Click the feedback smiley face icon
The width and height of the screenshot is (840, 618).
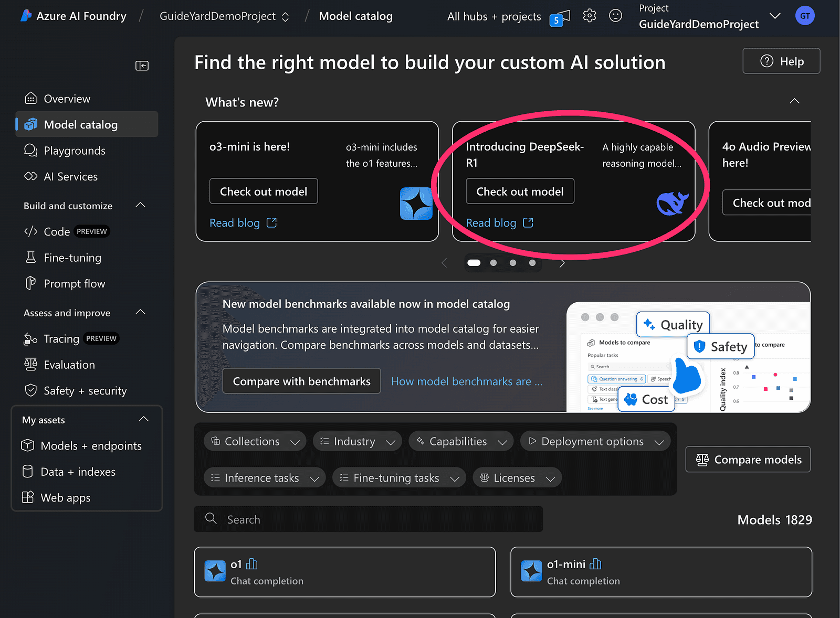(x=615, y=16)
